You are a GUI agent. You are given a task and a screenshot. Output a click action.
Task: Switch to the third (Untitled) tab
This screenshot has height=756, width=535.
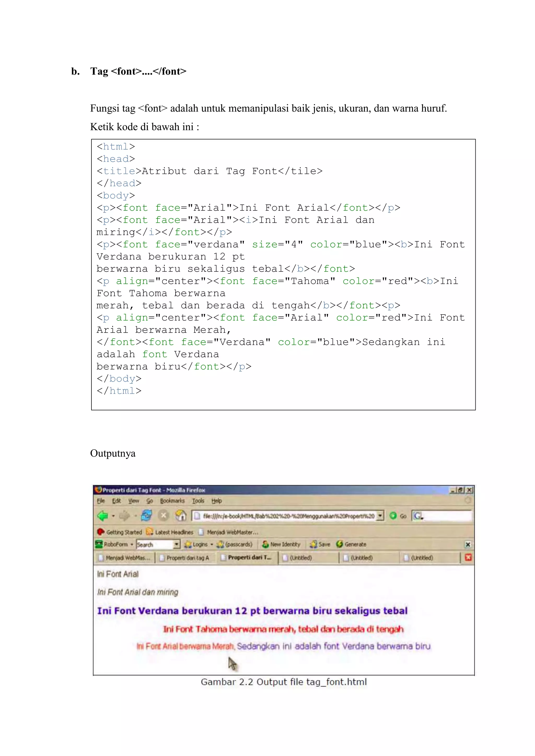click(x=430, y=558)
